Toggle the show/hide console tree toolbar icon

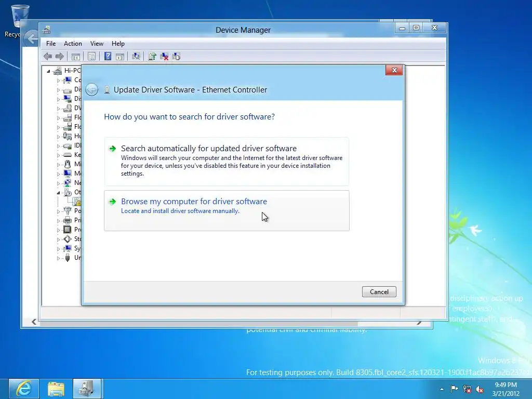tap(76, 56)
